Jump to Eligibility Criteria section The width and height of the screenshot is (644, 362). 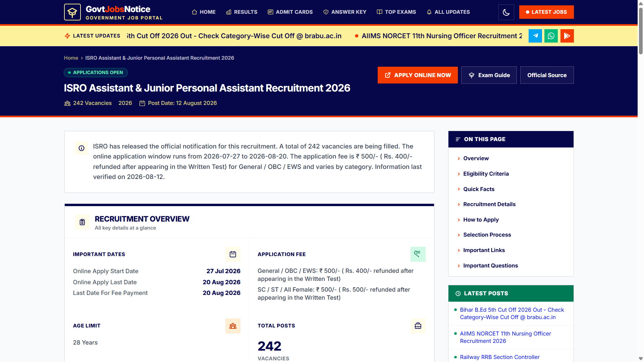[x=486, y=174]
